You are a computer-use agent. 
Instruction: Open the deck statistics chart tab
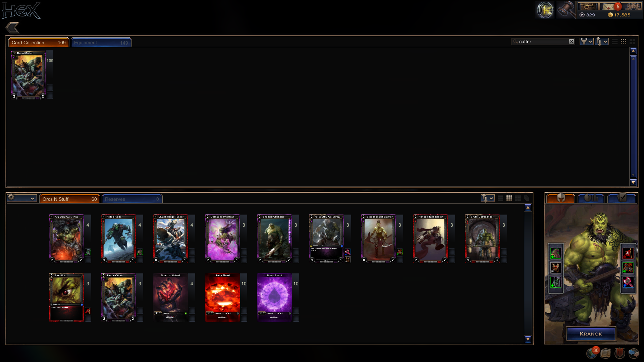(x=591, y=198)
